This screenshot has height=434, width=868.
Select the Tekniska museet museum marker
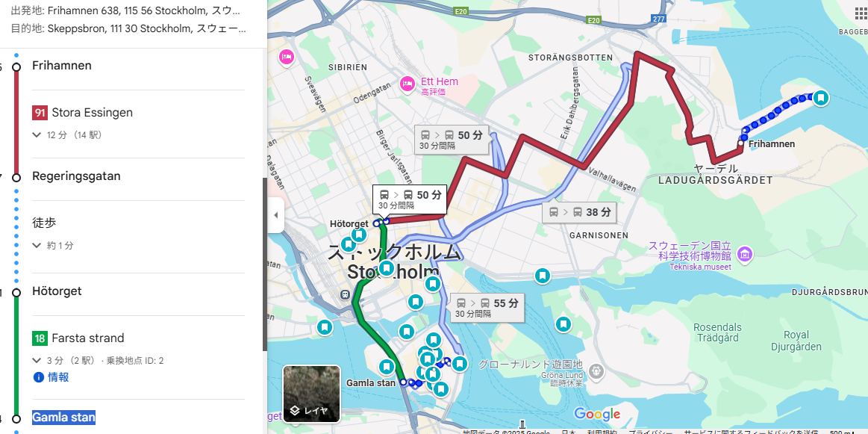(x=745, y=255)
